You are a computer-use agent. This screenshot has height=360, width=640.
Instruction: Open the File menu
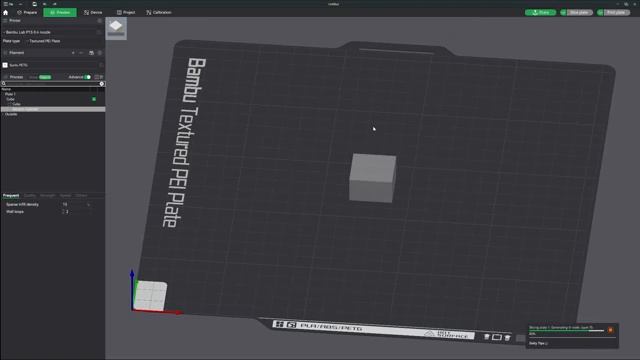click(x=9, y=4)
